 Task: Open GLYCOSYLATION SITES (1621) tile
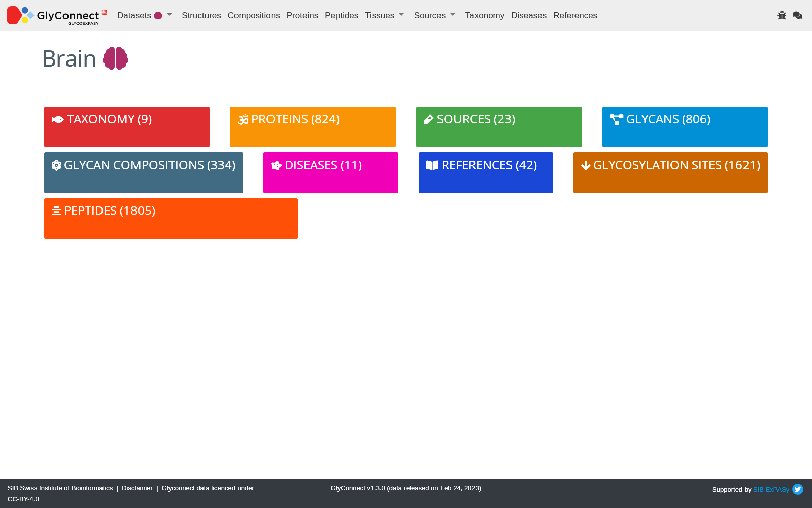point(670,173)
